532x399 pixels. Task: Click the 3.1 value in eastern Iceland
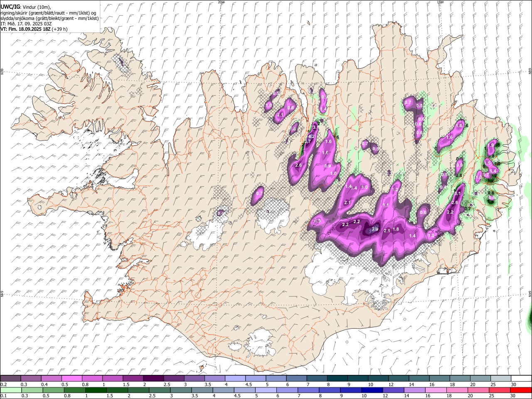coord(458,193)
